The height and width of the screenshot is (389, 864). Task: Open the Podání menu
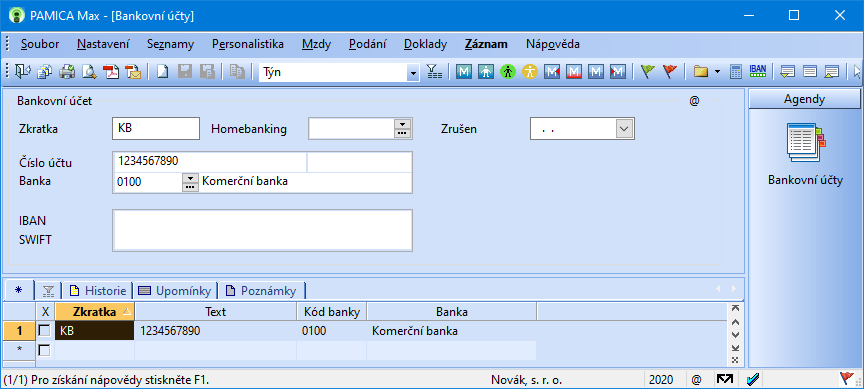[x=368, y=44]
